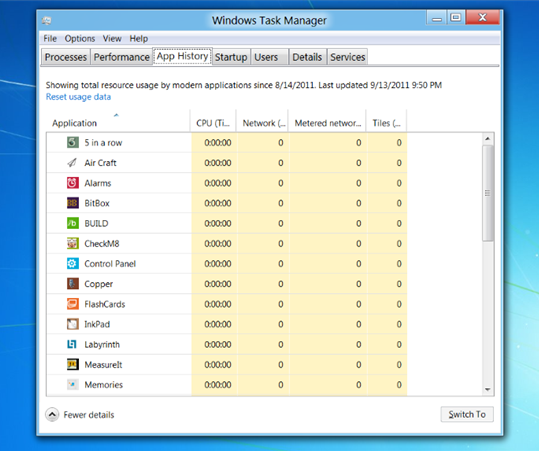Select the BitBox row name
Image resolution: width=539 pixels, height=451 pixels.
(x=97, y=204)
